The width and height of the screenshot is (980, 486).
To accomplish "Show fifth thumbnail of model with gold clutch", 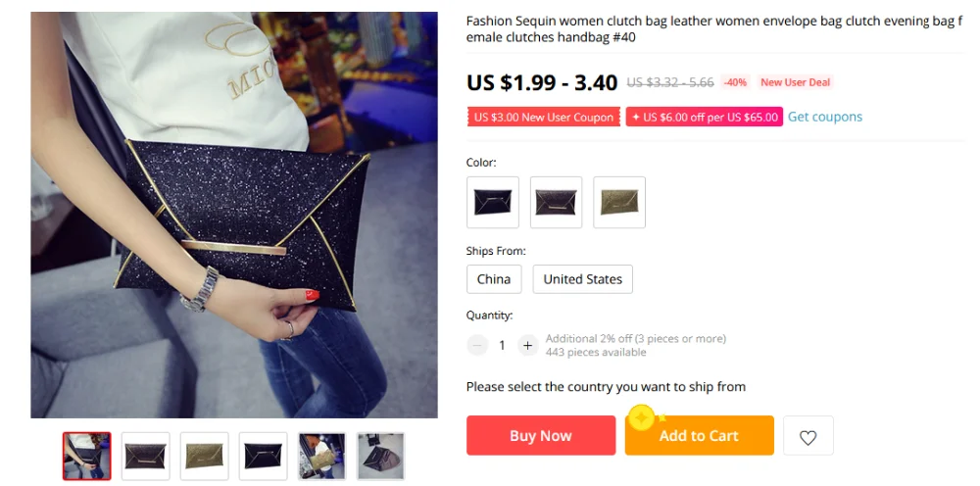I will coord(321,456).
